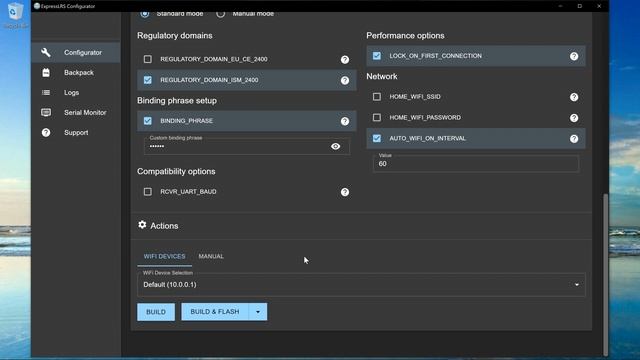This screenshot has width=640, height=360.
Task: Show help for RCVR_UART_BAUD option
Action: click(345, 192)
